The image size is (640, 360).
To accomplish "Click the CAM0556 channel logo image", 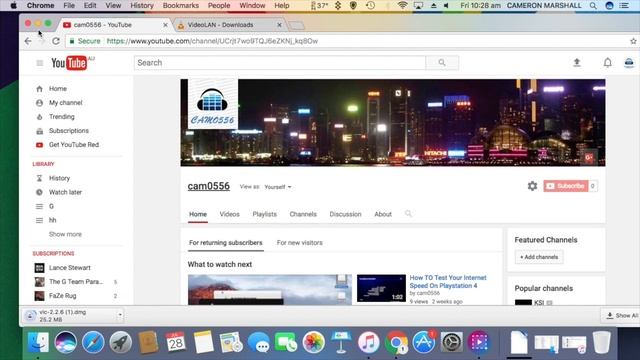I will click(213, 104).
